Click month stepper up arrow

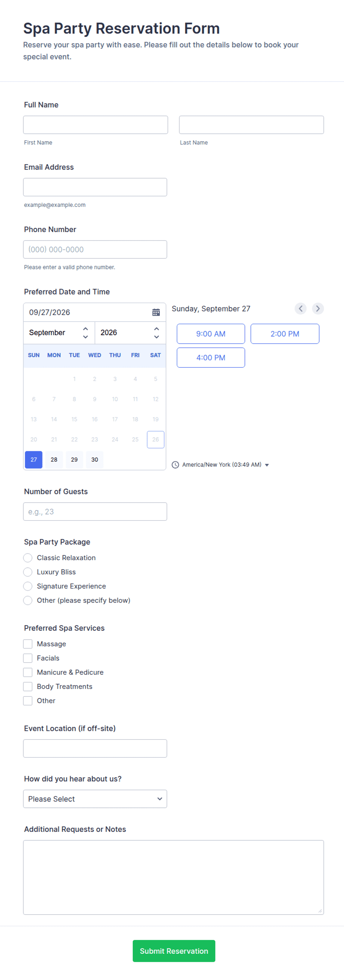pyautogui.click(x=86, y=329)
